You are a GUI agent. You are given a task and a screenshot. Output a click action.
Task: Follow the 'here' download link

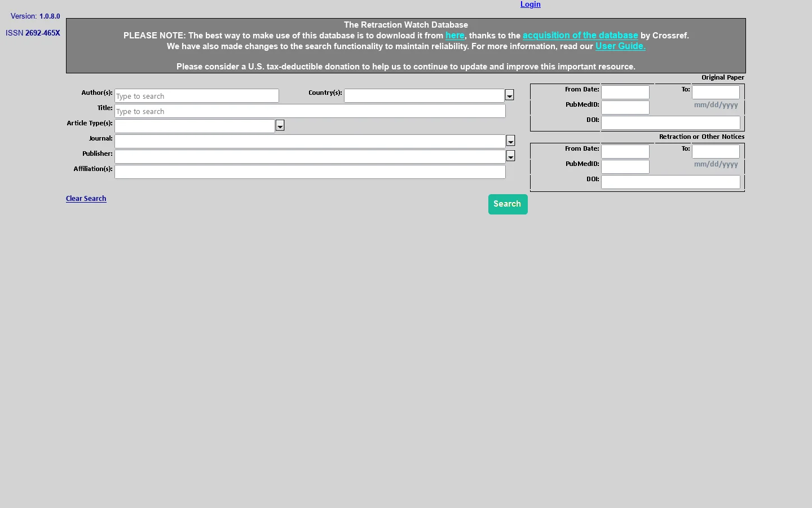pyautogui.click(x=455, y=36)
